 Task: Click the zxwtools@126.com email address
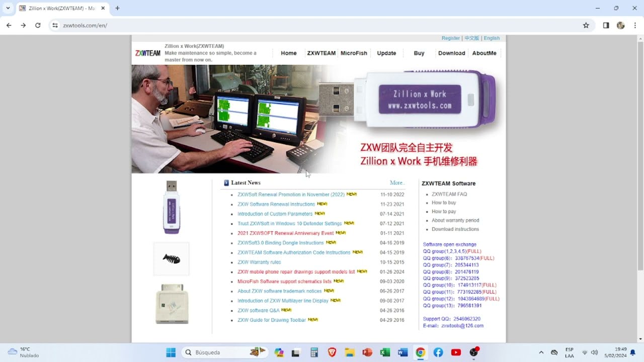[x=462, y=326]
